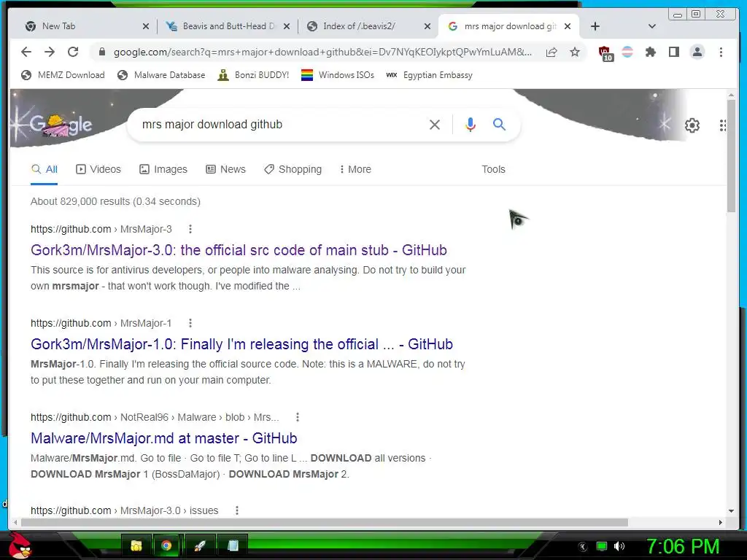Open the Google apps grid

tap(722, 125)
